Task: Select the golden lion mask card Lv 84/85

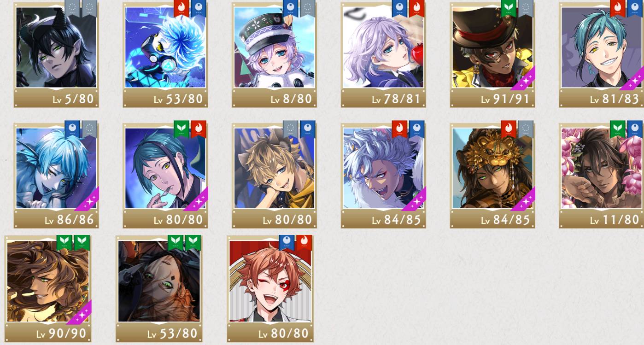Action: (x=492, y=175)
